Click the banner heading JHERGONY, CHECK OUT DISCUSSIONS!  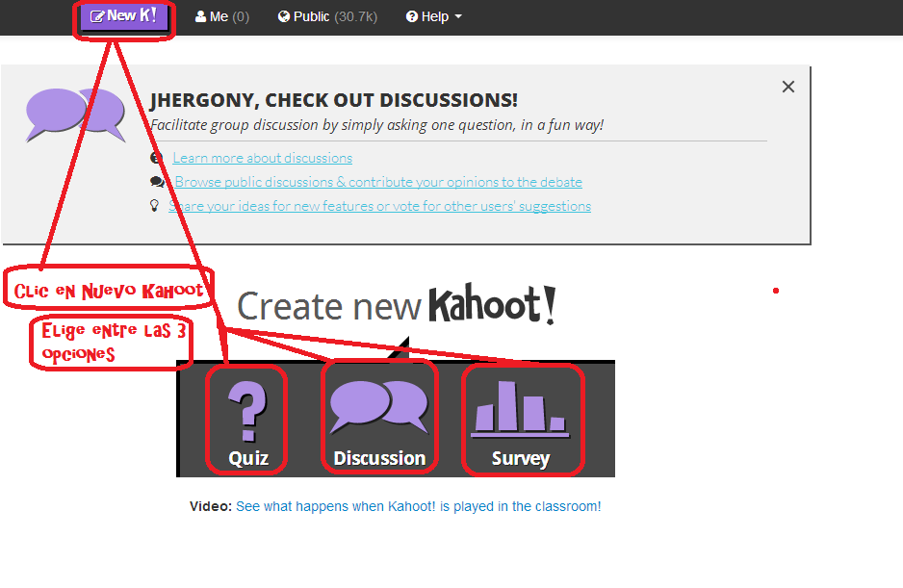pyautogui.click(x=334, y=100)
